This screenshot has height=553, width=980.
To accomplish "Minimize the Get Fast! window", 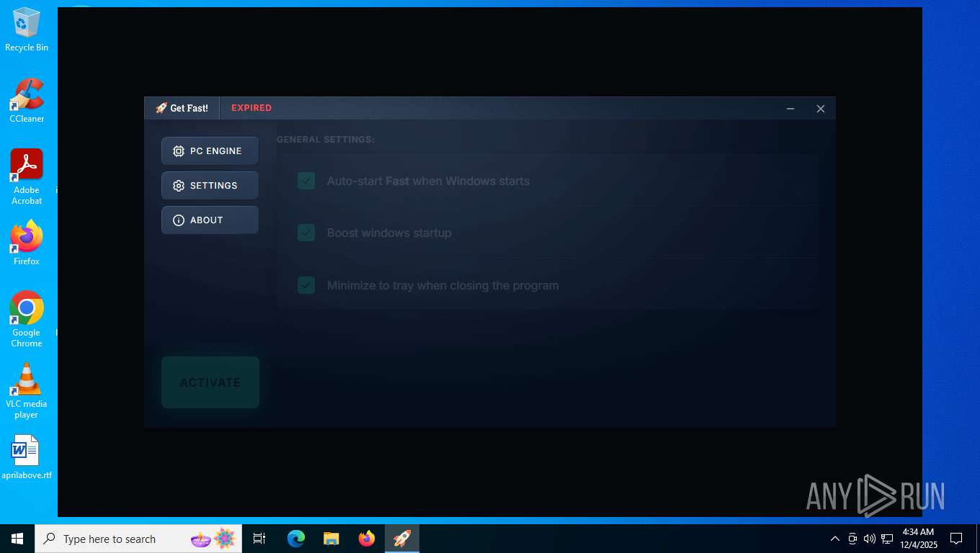I will 790,109.
